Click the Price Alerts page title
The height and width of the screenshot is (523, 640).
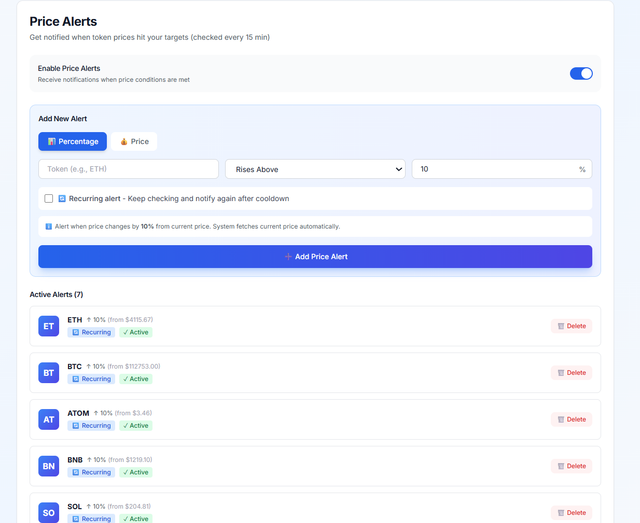tap(63, 21)
